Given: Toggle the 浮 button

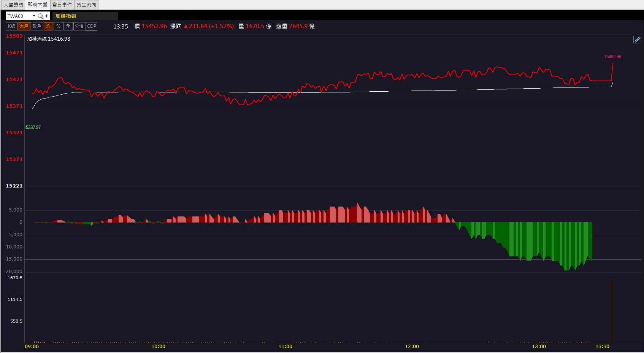Looking at the screenshot, I should [68, 26].
